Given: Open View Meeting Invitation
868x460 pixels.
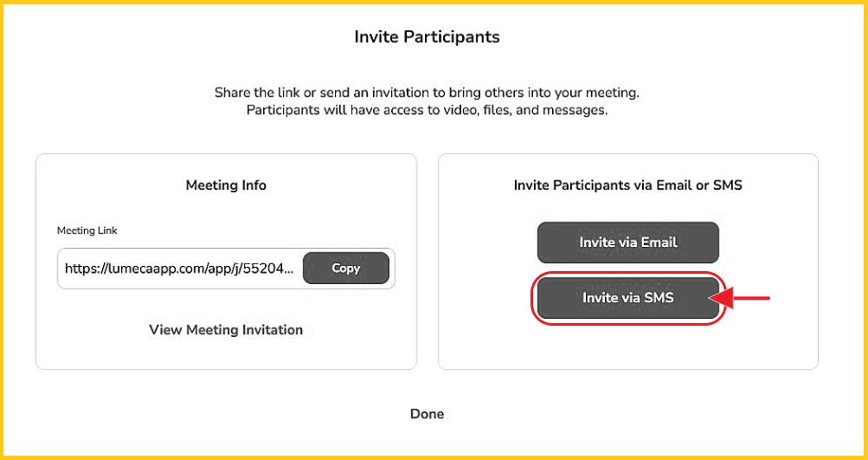Looking at the screenshot, I should (226, 330).
